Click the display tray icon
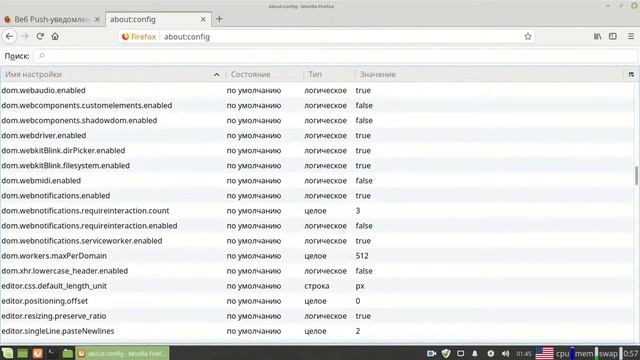Image resolution: width=640 pixels, height=360 pixels. (460, 353)
